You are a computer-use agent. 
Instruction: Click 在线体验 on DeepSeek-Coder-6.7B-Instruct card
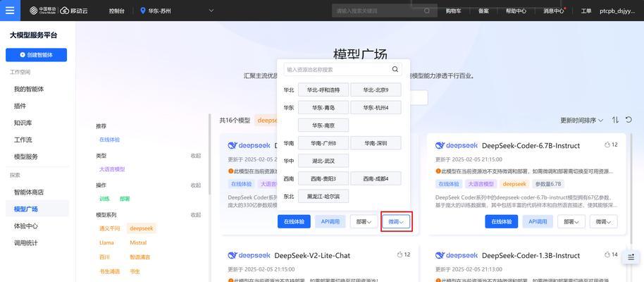(x=502, y=221)
